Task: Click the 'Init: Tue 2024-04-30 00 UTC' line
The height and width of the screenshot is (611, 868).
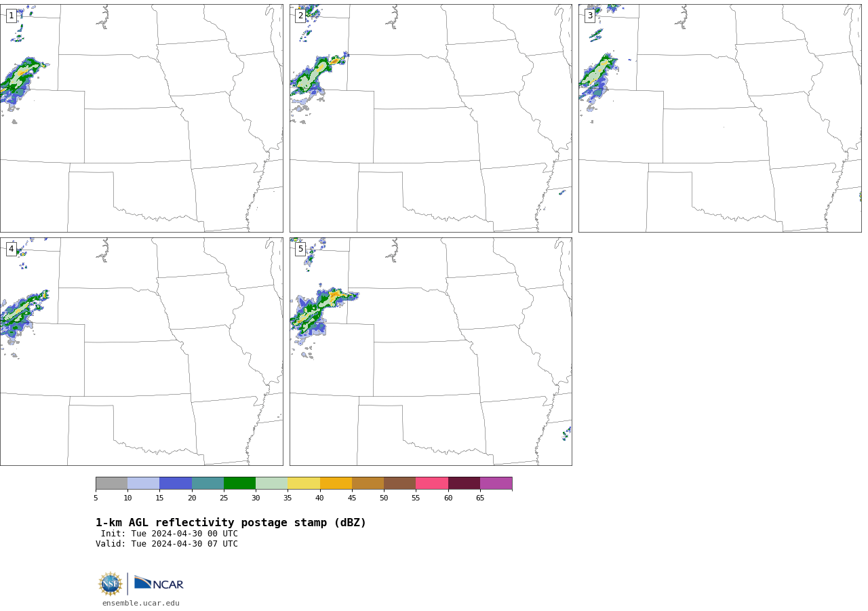Action: pyautogui.click(x=170, y=534)
